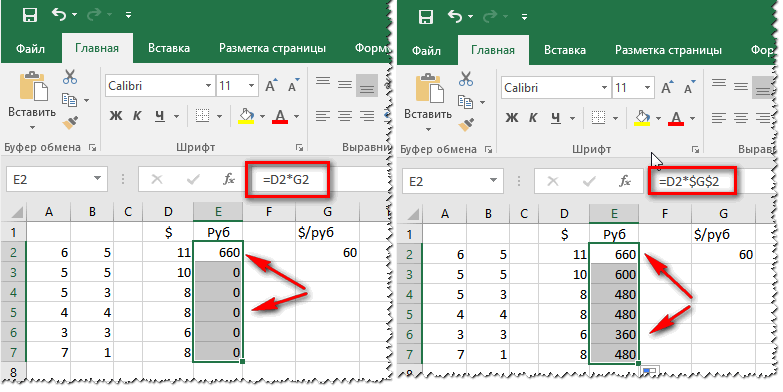Toggle Underline Ч in left window
Screen dimensions: 783x392
[160, 116]
